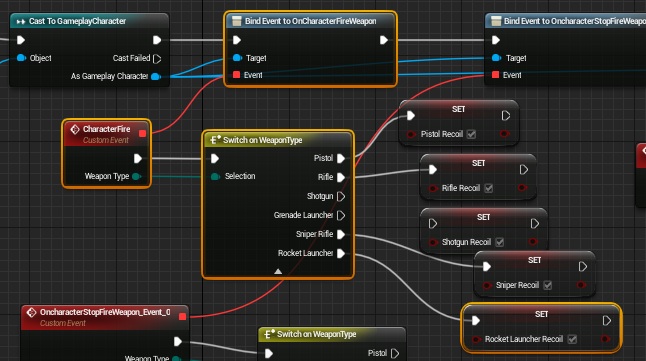The height and width of the screenshot is (361, 646).
Task: Toggle the Sniper Recoil checkbox
Action: tap(548, 285)
